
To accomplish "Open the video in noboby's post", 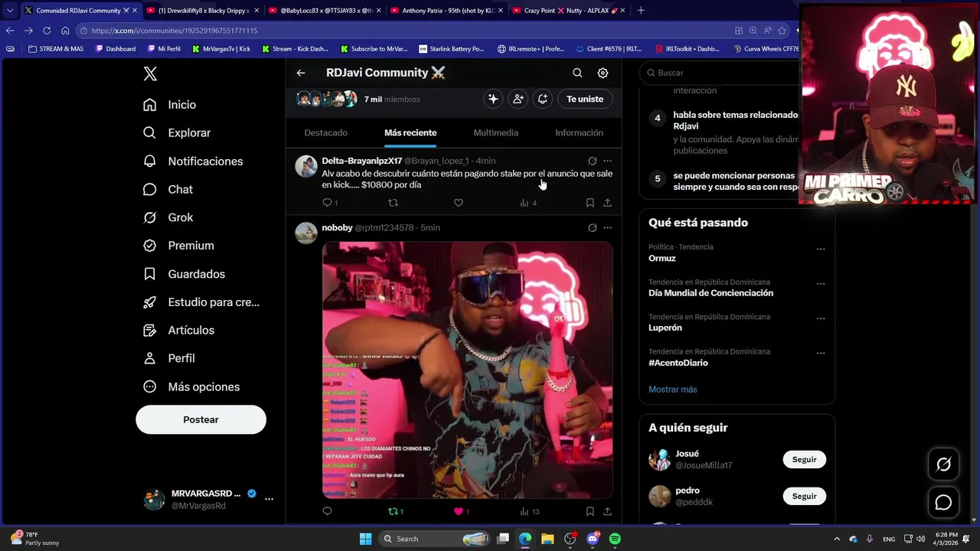I will [x=467, y=370].
